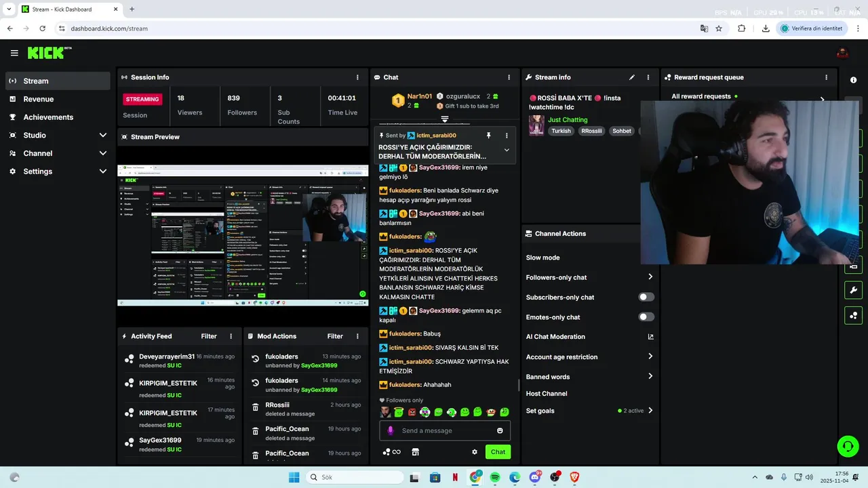Open AI Chat Moderation analytics icon

tap(650, 337)
